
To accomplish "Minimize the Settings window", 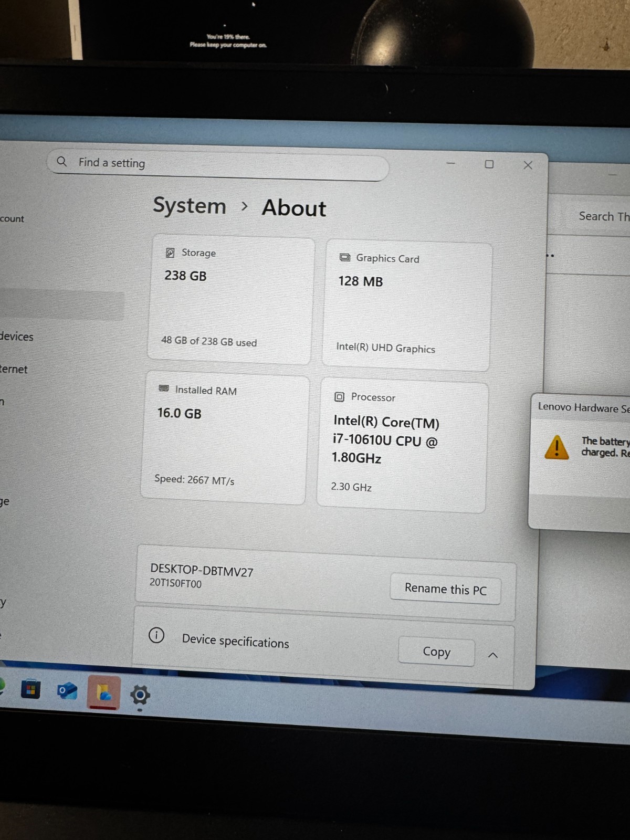I will pyautogui.click(x=450, y=163).
